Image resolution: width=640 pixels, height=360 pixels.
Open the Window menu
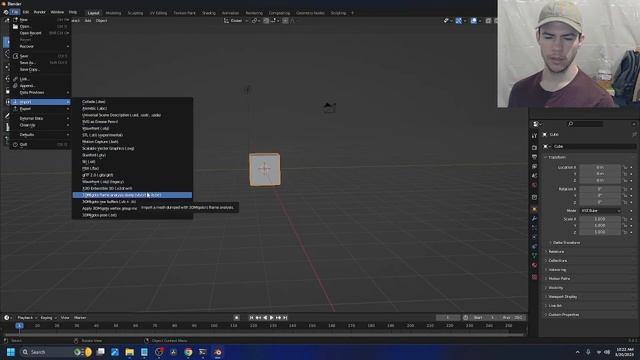pyautogui.click(x=57, y=12)
